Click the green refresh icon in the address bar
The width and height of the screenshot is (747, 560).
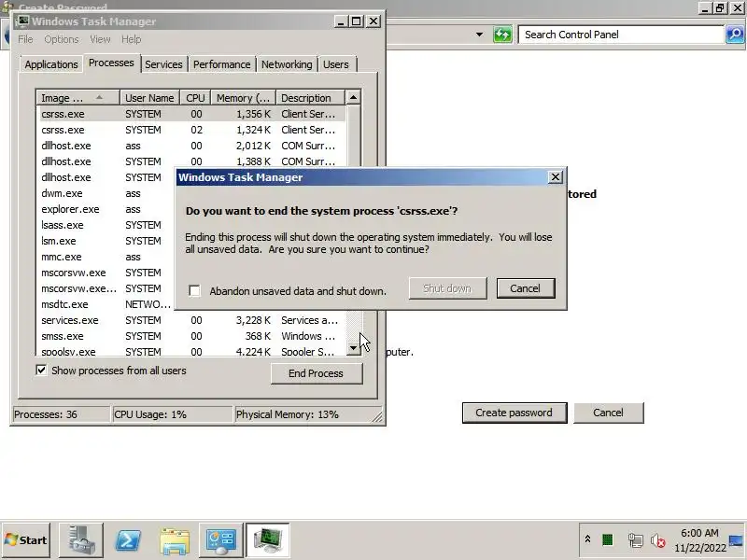(x=502, y=35)
